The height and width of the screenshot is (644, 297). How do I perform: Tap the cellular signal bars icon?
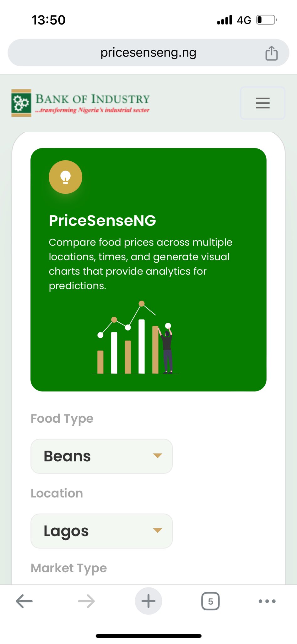[x=224, y=20]
